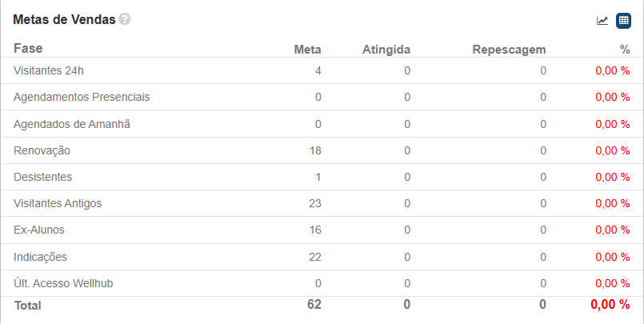Click the Fase column header
The width and height of the screenshot is (644, 324).
(28, 49)
